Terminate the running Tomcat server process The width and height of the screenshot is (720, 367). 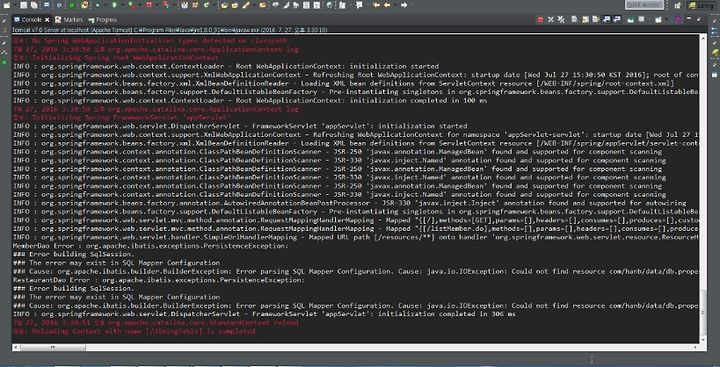point(540,19)
